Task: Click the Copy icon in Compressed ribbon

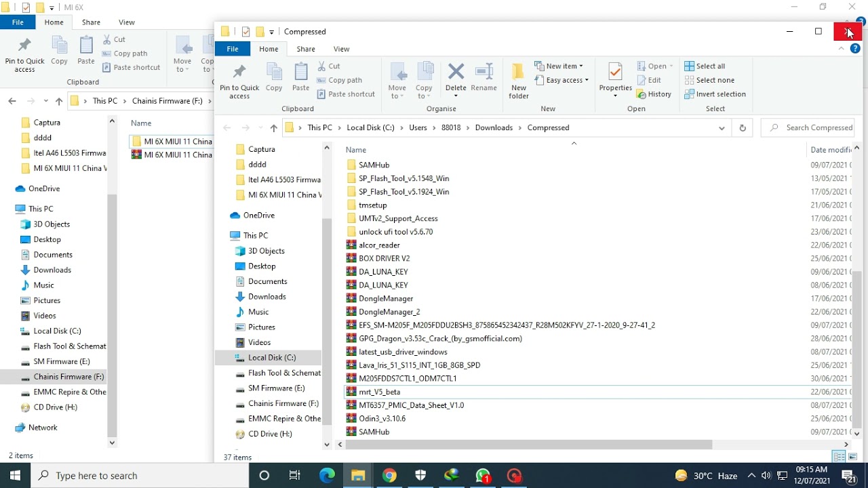Action: tap(274, 76)
